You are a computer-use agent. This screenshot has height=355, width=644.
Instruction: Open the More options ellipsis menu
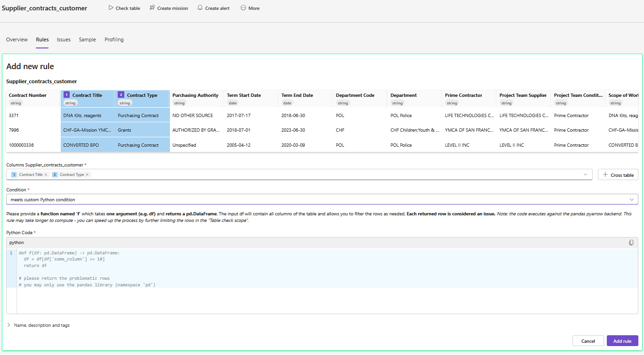tap(243, 8)
